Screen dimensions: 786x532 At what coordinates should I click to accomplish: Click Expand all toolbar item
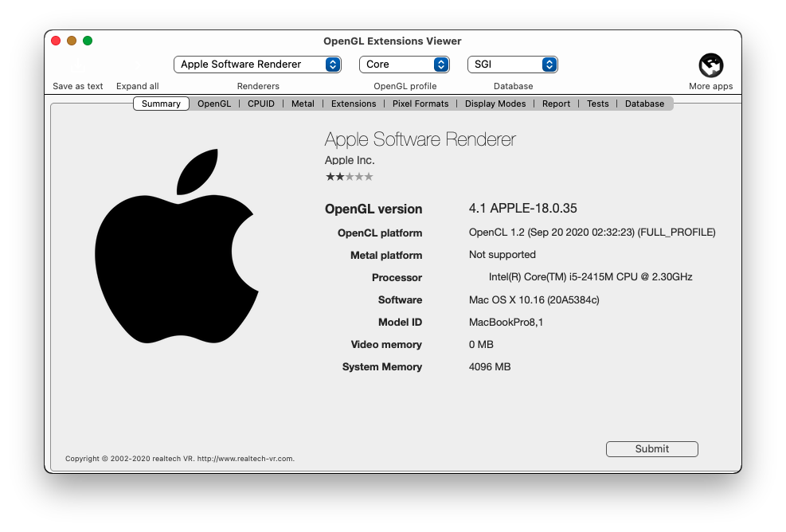pos(137,86)
